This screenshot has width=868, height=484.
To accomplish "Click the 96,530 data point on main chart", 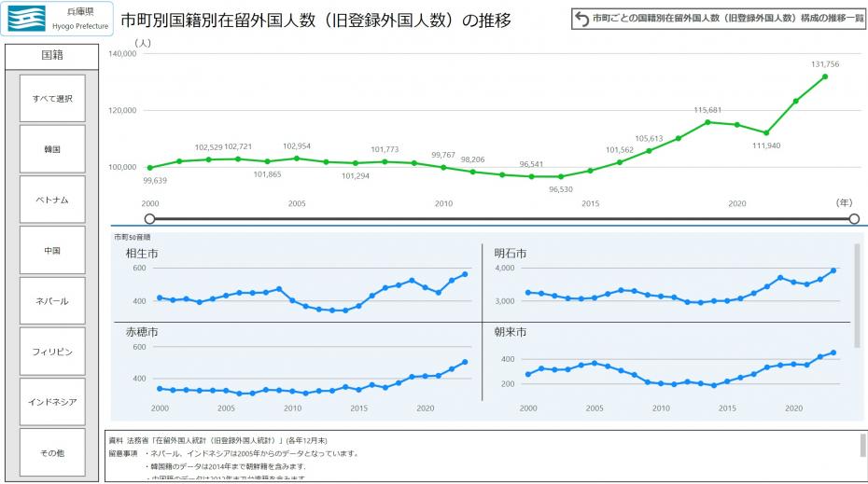I will [560, 176].
